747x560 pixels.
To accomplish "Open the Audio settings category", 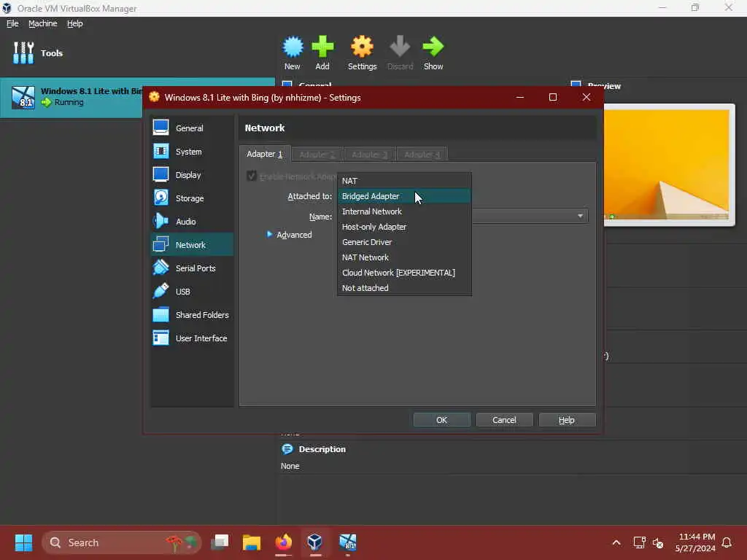I will pos(192,222).
